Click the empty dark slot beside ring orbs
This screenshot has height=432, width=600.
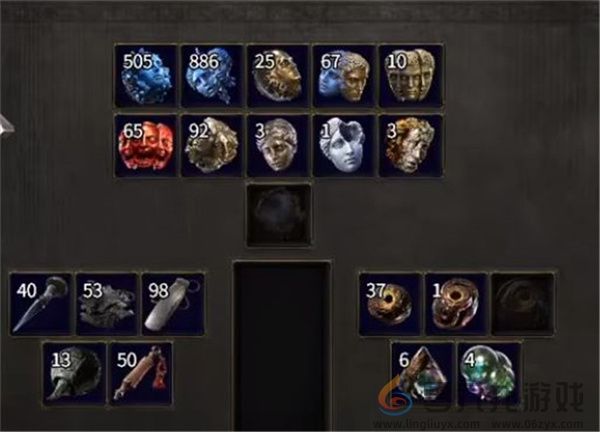(523, 304)
